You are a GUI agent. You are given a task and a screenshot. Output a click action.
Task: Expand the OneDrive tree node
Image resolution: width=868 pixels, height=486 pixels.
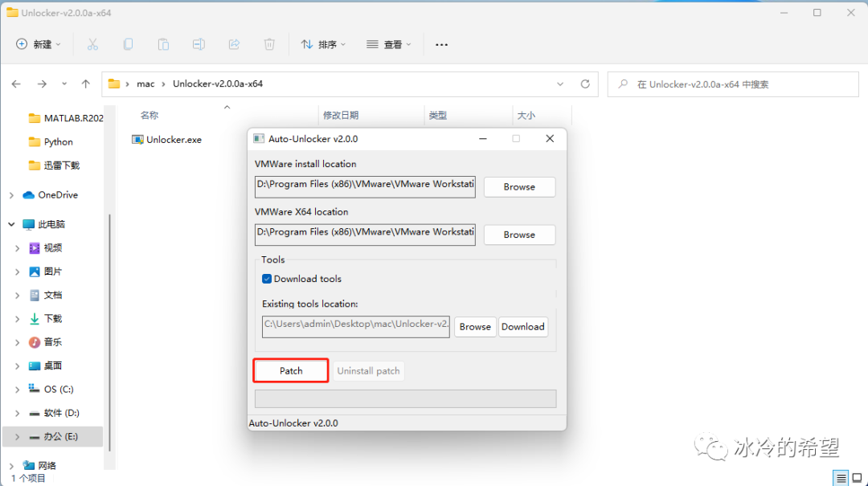point(11,195)
